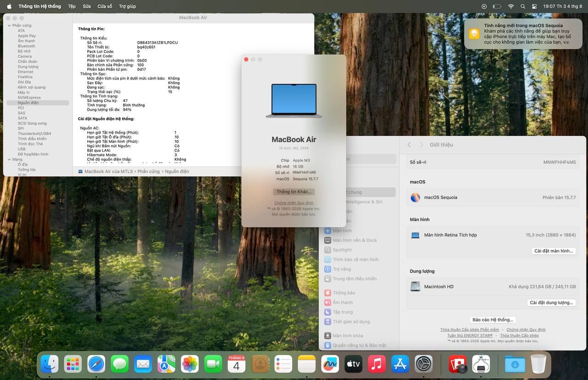Open App Store from the Dock

(400, 364)
